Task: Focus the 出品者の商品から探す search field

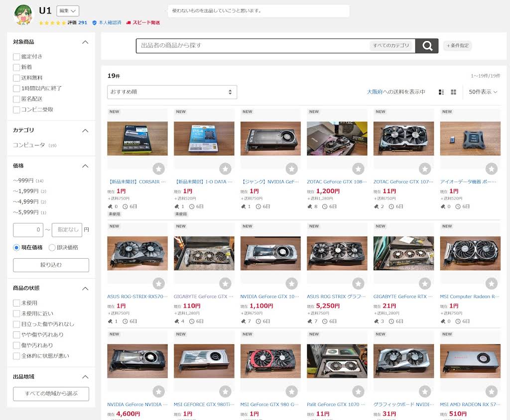Action: 253,45
